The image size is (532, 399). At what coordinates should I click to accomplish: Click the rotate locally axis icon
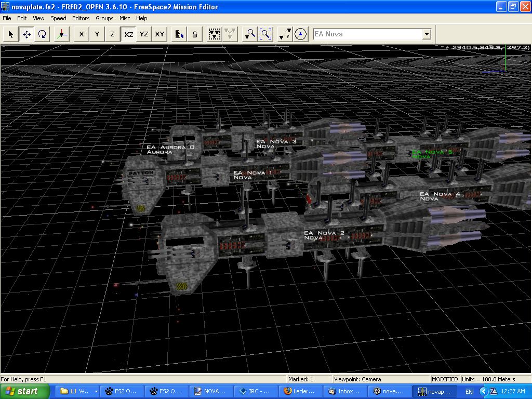click(62, 34)
